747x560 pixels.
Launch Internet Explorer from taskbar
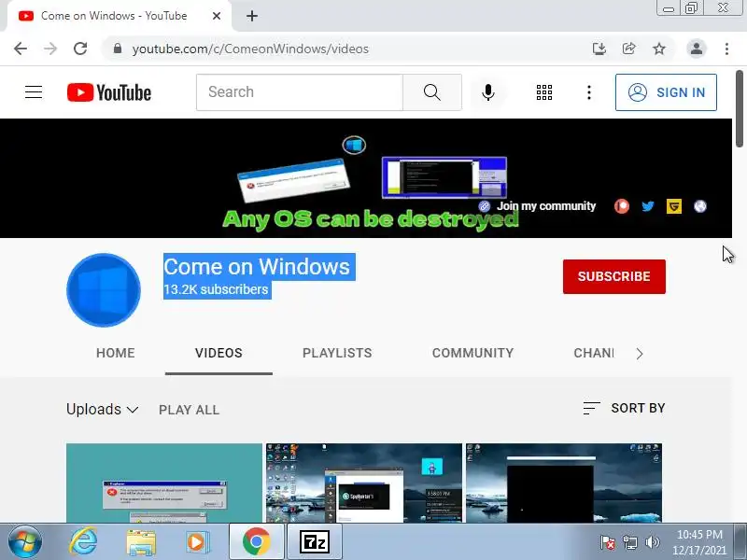click(x=83, y=542)
